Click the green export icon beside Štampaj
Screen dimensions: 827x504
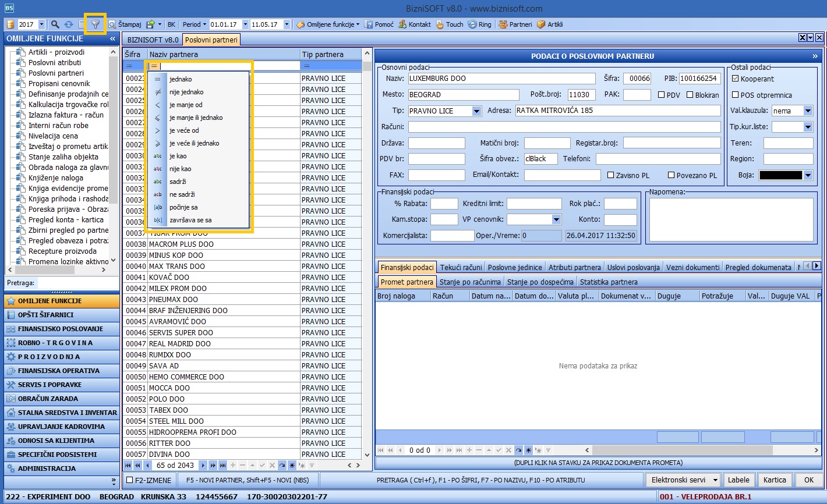150,24
